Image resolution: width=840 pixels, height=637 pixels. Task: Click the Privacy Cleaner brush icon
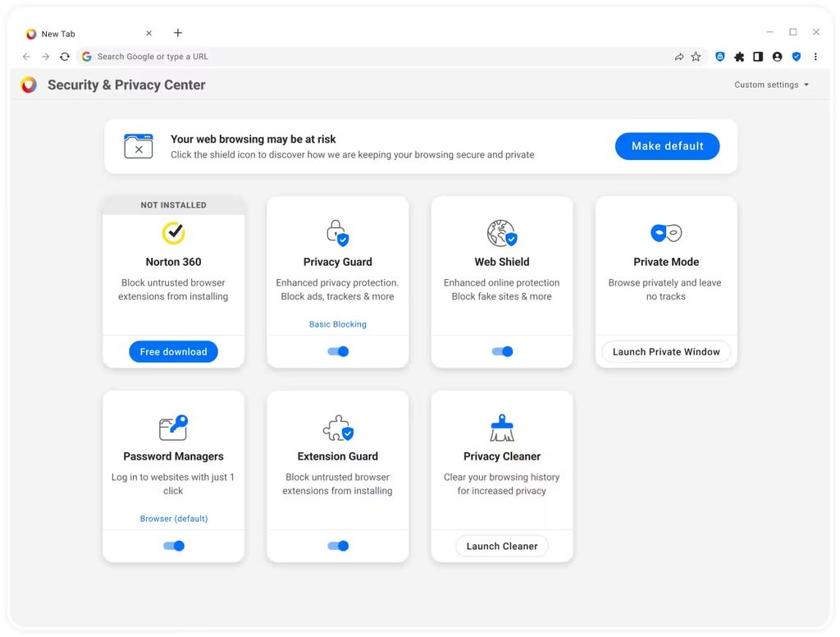click(x=501, y=427)
